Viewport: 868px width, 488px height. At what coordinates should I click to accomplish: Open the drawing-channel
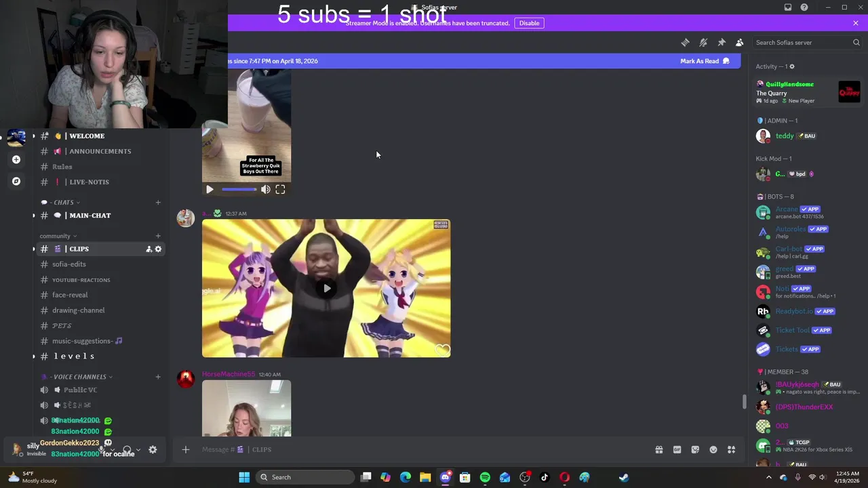pos(99,310)
